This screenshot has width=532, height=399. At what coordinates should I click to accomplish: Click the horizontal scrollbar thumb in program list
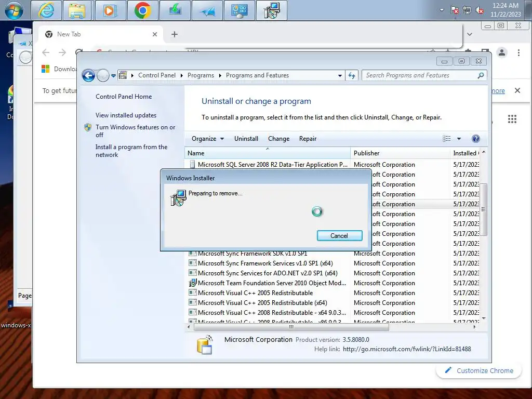[291, 327]
